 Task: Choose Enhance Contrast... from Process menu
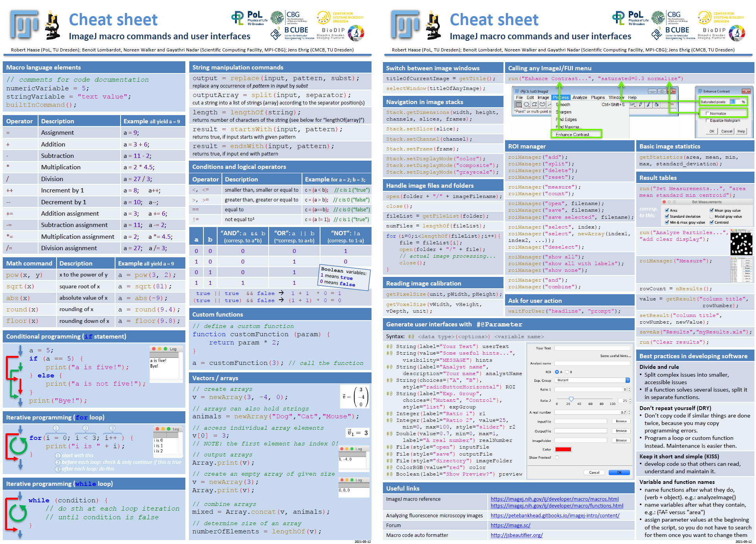tap(574, 134)
